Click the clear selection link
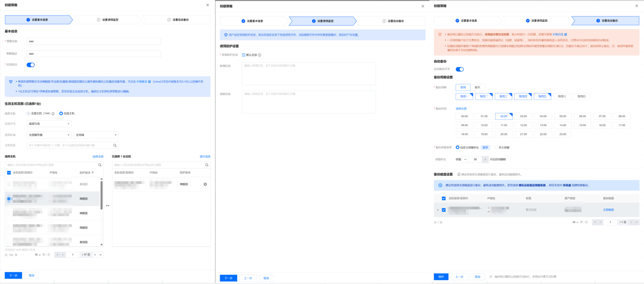The height and width of the screenshot is (284, 644). click(205, 157)
